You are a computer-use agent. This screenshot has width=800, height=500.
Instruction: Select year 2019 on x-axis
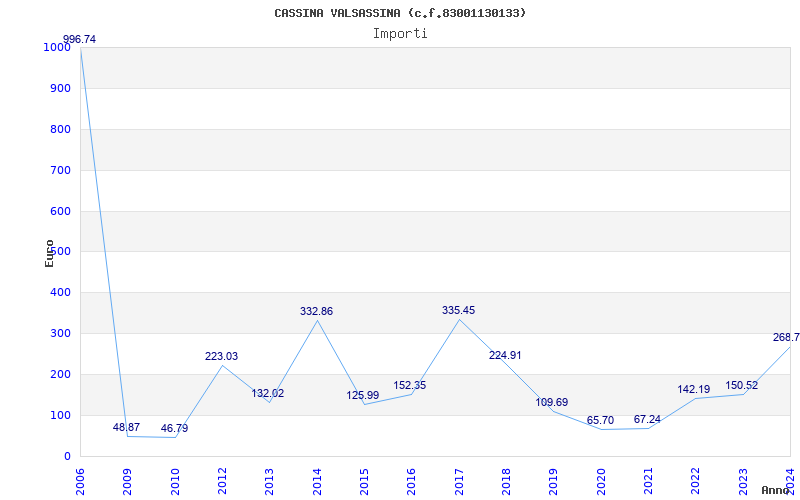click(554, 482)
